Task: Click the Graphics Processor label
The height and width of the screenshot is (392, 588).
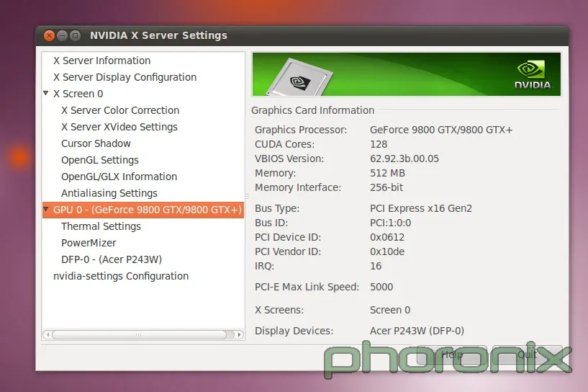Action: click(x=301, y=130)
